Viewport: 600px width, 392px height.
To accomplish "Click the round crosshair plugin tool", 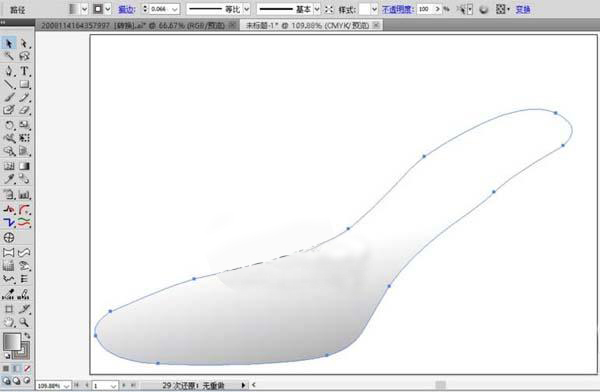I will (9, 237).
